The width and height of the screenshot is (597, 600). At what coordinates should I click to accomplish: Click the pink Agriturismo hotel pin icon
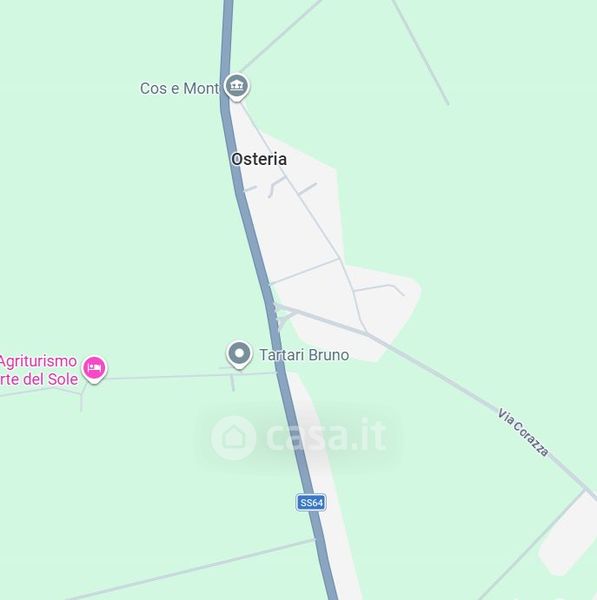coord(95,369)
